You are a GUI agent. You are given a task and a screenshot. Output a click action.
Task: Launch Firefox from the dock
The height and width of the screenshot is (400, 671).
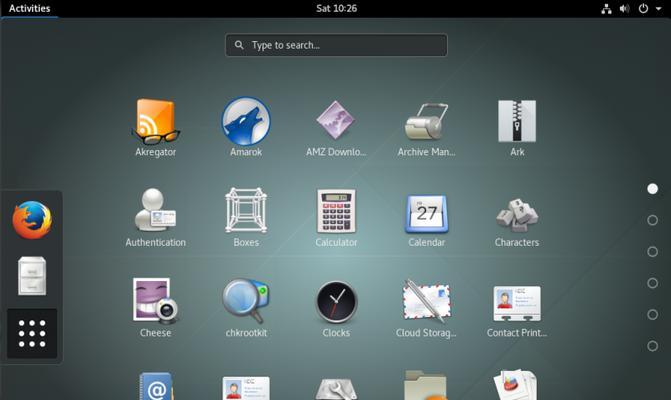pyautogui.click(x=32, y=220)
